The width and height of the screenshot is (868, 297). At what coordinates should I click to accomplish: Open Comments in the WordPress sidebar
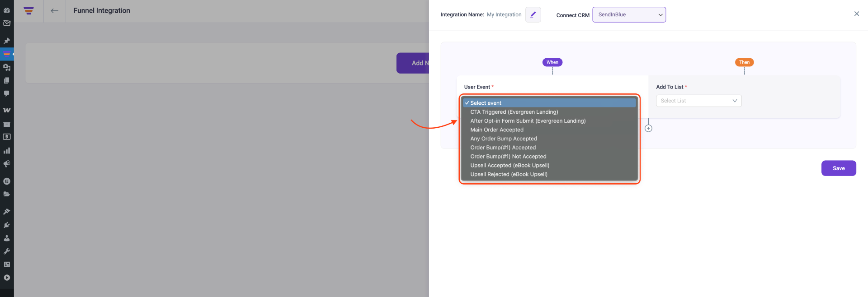pyautogui.click(x=7, y=93)
